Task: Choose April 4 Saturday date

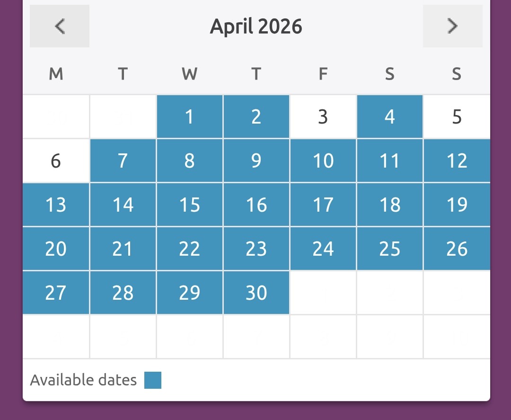Action: click(389, 116)
